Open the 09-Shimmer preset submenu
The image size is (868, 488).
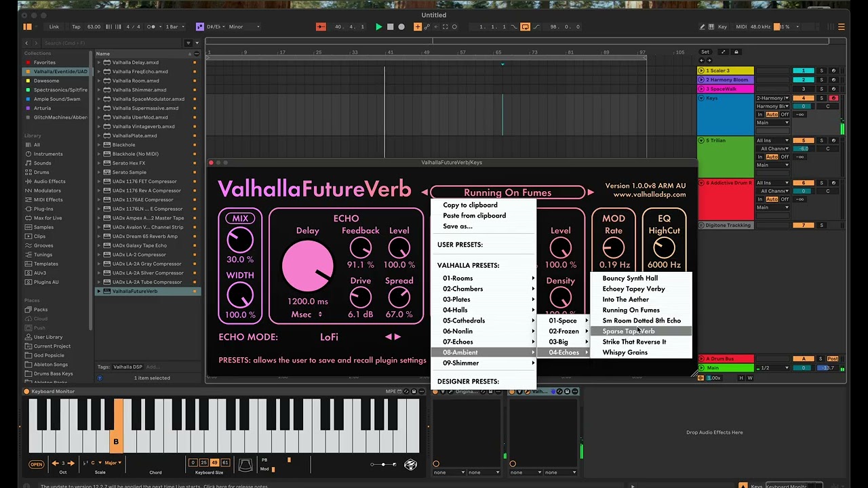coord(484,363)
